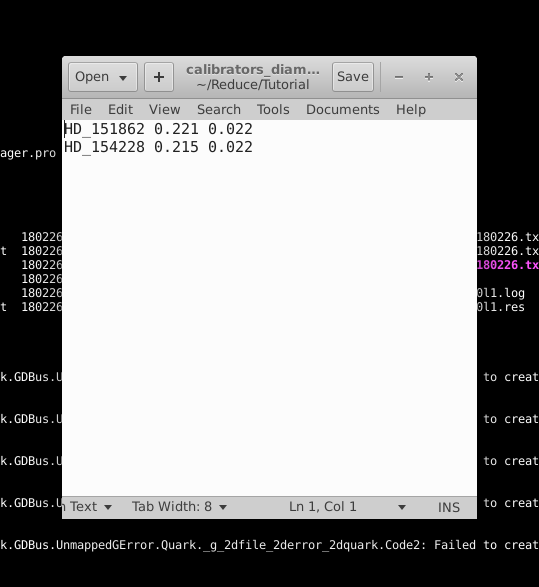This screenshot has height=587, width=539.
Task: Open the View menu
Action: [x=164, y=109]
